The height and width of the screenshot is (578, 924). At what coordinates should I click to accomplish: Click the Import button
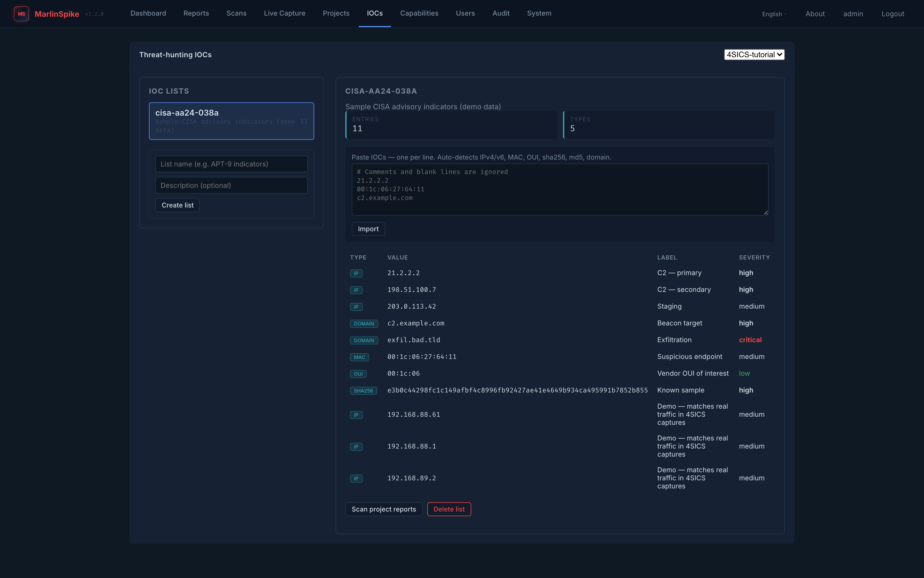coord(368,229)
